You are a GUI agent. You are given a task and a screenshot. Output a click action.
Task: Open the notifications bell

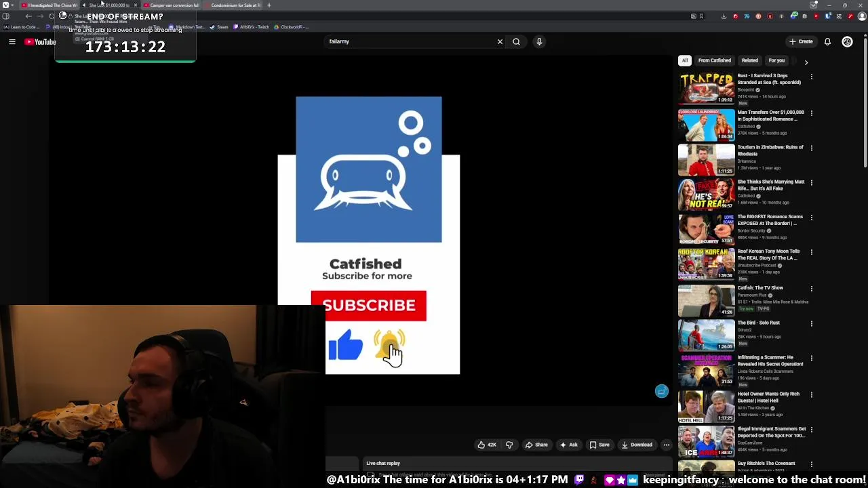coord(827,41)
